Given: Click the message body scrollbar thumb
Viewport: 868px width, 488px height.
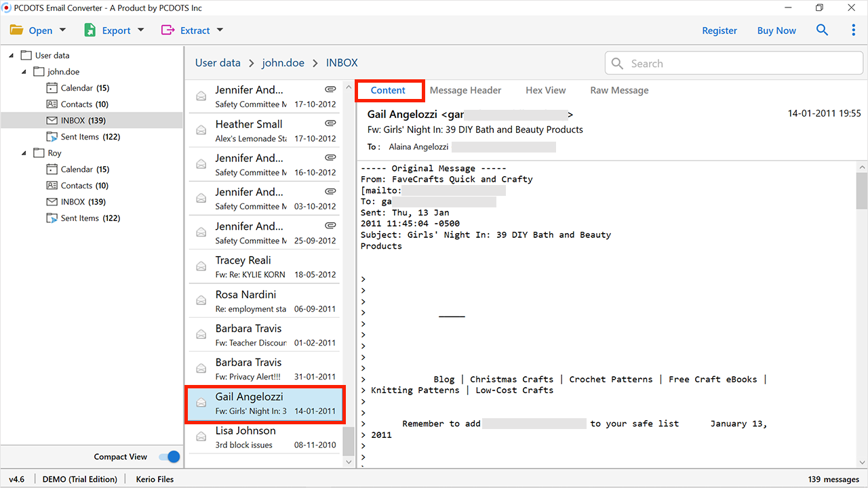Looking at the screenshot, I should [x=862, y=191].
